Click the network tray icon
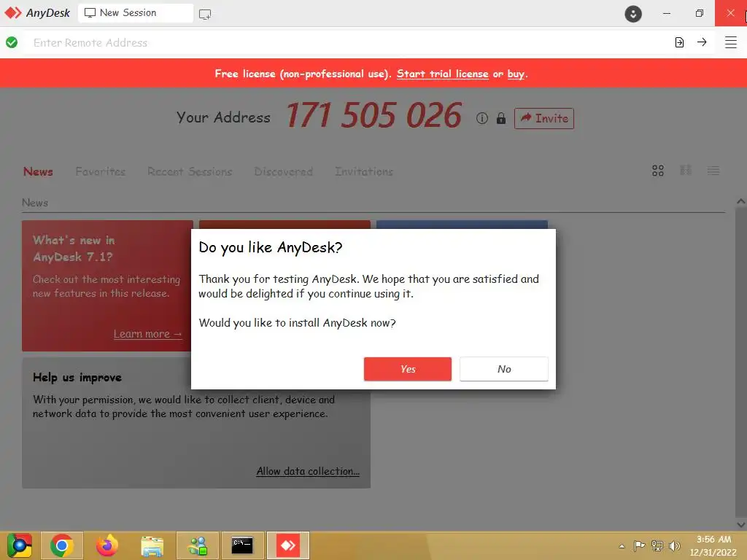The width and height of the screenshot is (747, 560). (x=657, y=545)
